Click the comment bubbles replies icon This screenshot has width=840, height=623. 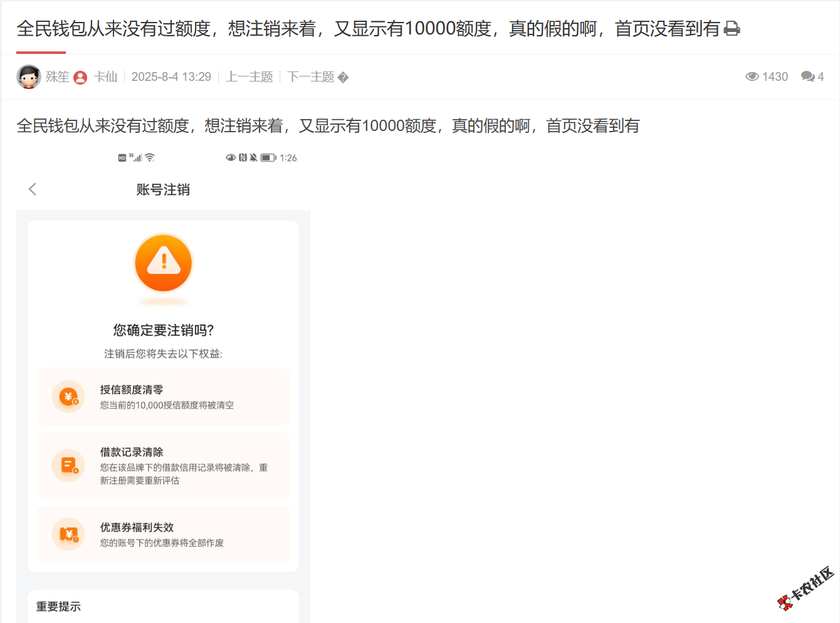(808, 76)
